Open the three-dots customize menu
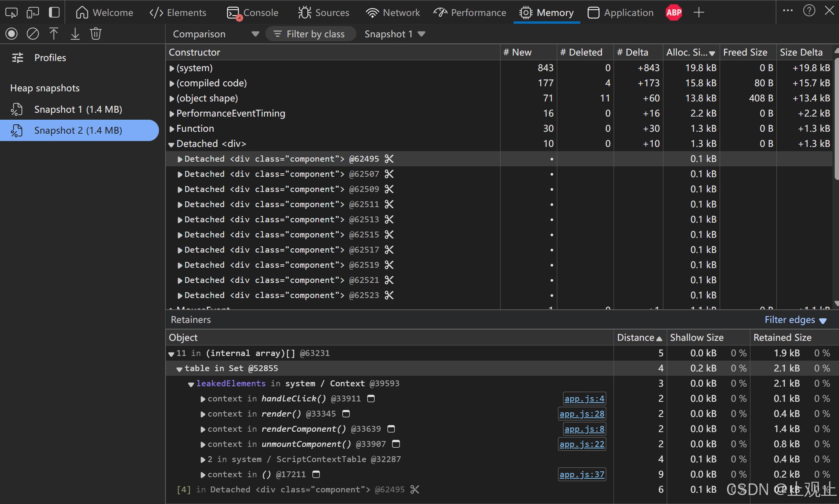 pyautogui.click(x=788, y=11)
